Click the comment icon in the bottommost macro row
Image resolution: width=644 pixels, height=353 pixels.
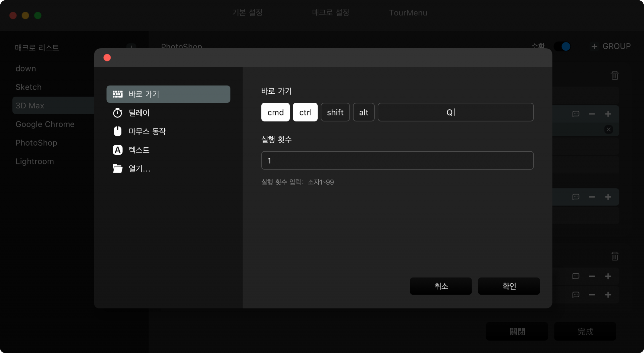tap(576, 295)
